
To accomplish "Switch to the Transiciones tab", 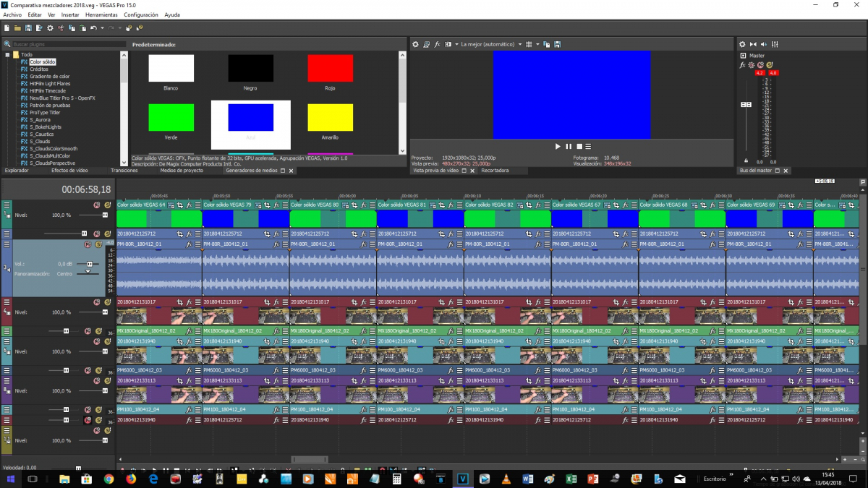I will pos(124,171).
